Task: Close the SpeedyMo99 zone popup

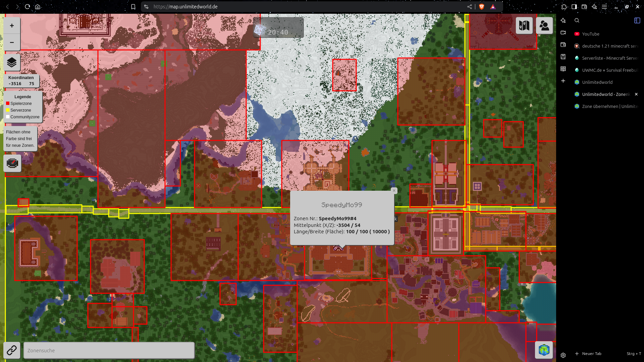Action: (394, 190)
